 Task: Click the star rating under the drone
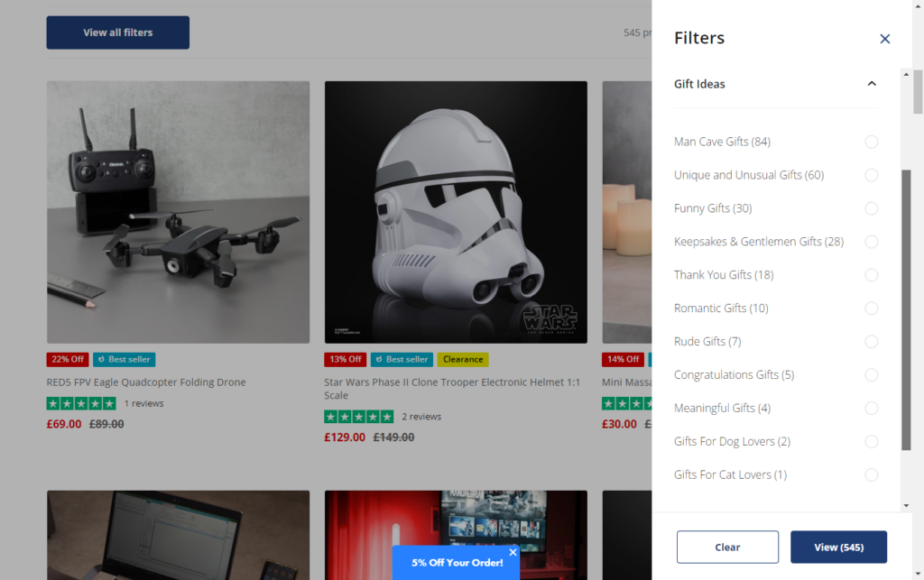pyautogui.click(x=81, y=403)
